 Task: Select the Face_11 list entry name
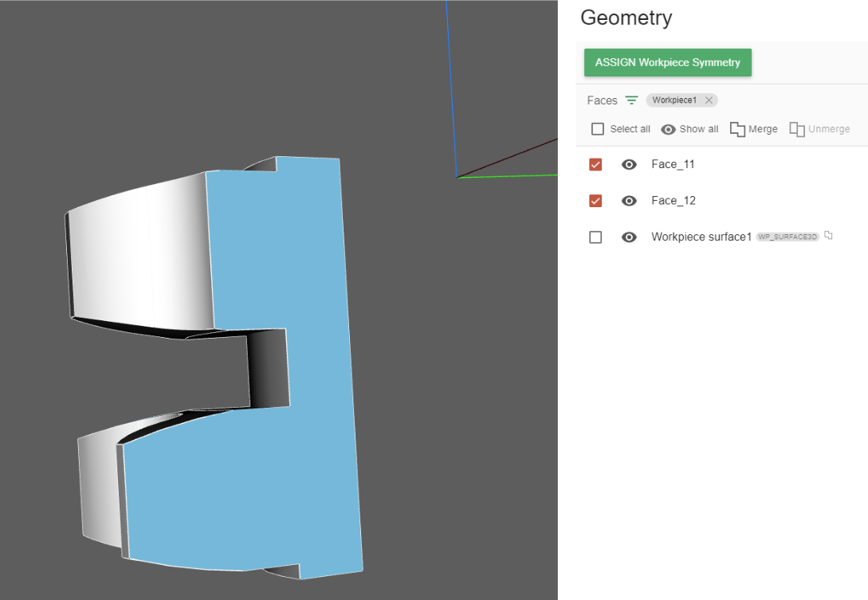(673, 165)
